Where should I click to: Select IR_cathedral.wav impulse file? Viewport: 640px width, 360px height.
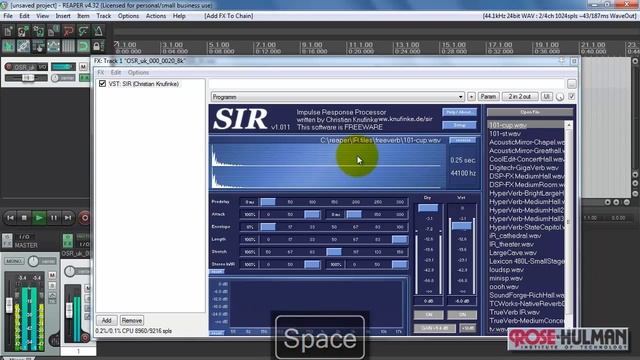pos(515,236)
